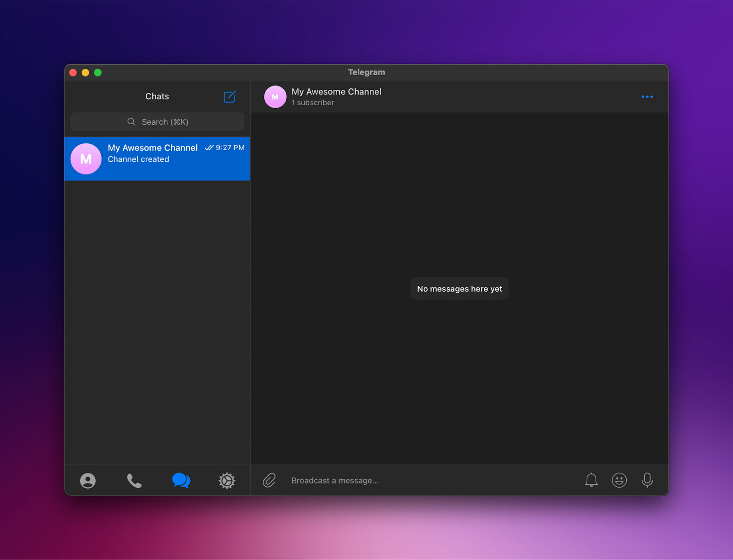Open the Calls tab phone icon

[x=134, y=480]
